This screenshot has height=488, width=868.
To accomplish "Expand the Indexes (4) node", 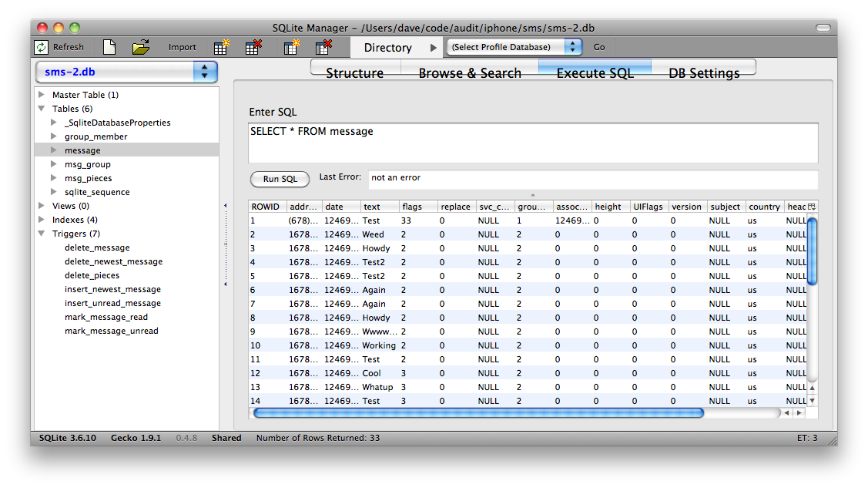I will click(x=42, y=220).
